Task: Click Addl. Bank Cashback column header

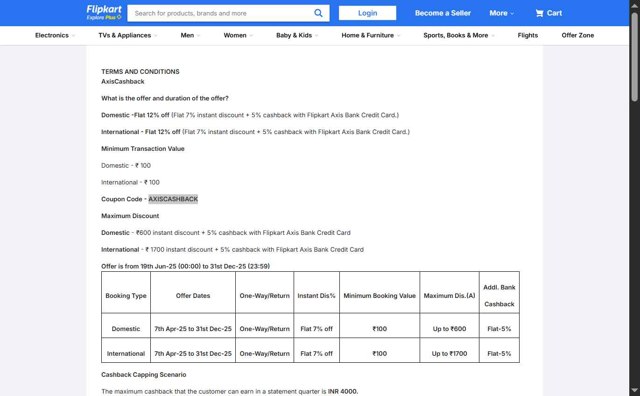Action: (499, 296)
